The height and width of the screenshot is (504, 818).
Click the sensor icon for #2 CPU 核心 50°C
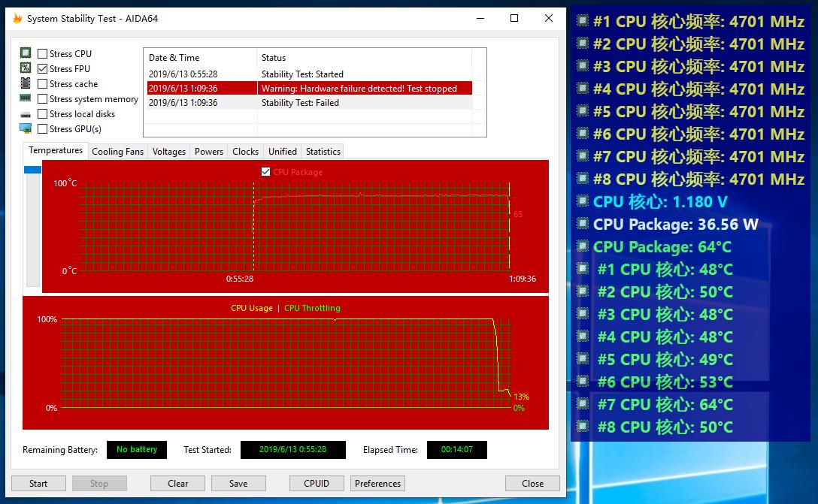tap(583, 291)
